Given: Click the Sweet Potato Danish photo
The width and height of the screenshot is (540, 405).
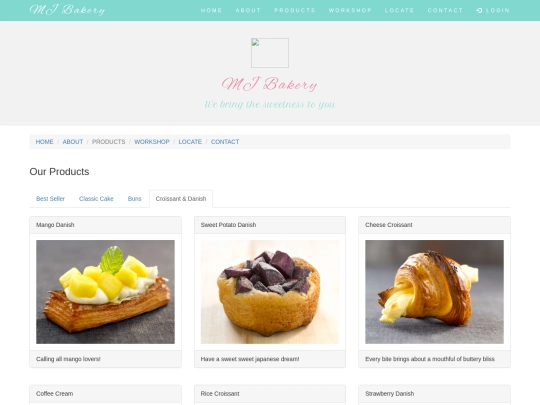Looking at the screenshot, I should (x=270, y=292).
